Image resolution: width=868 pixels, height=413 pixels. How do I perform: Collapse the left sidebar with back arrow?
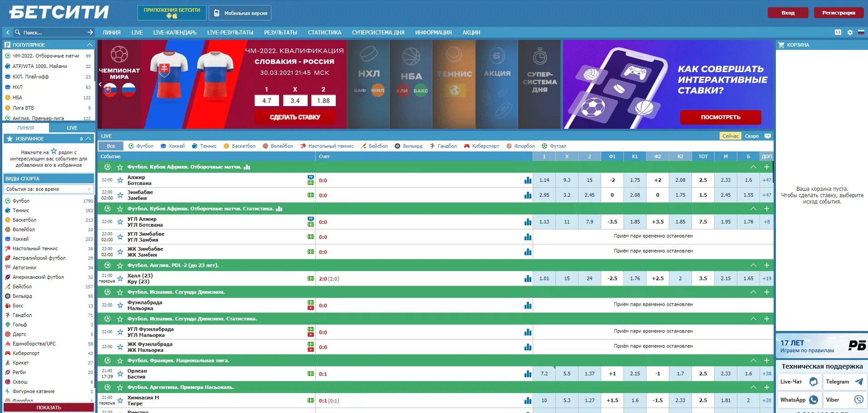tap(8, 32)
